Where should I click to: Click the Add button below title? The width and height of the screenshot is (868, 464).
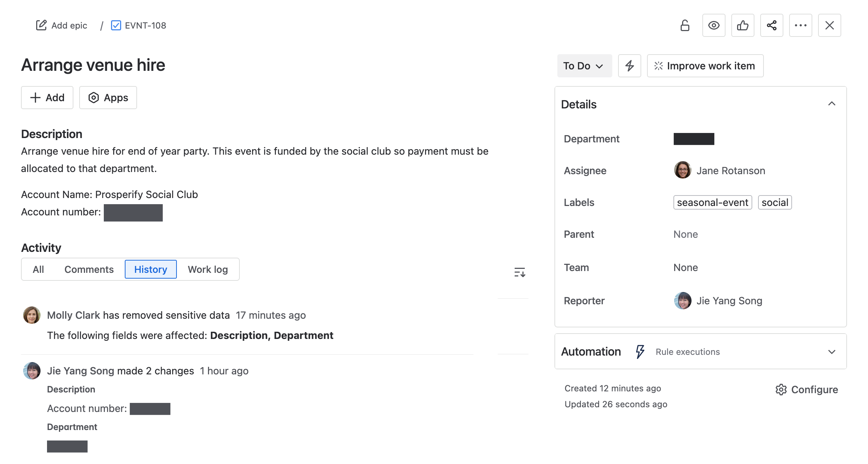coord(47,98)
